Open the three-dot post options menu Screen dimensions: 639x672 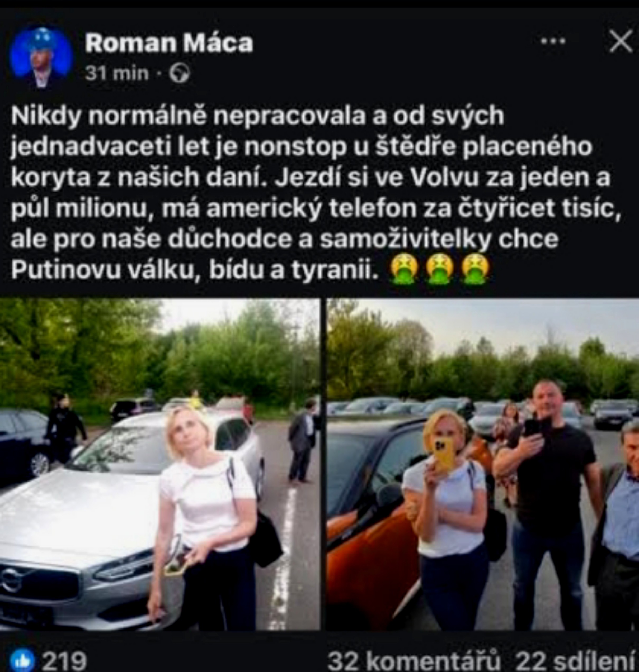click(x=553, y=41)
